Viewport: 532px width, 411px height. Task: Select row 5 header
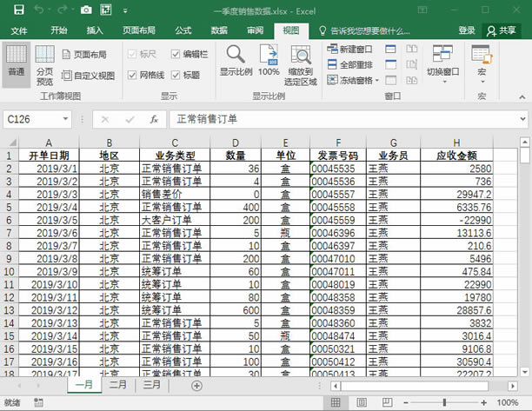9,207
